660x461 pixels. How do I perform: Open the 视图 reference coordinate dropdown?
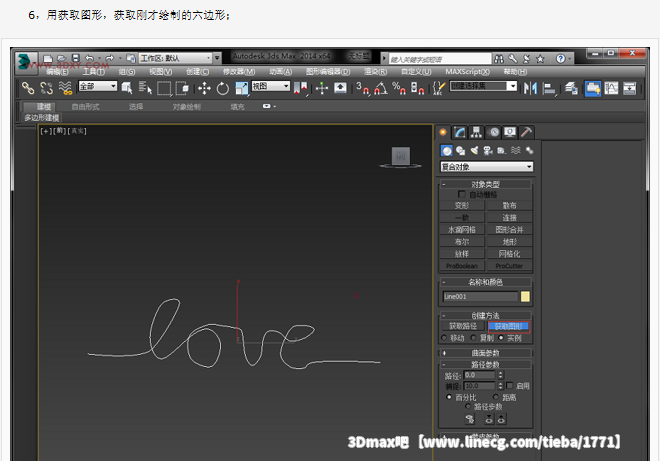coord(271,86)
